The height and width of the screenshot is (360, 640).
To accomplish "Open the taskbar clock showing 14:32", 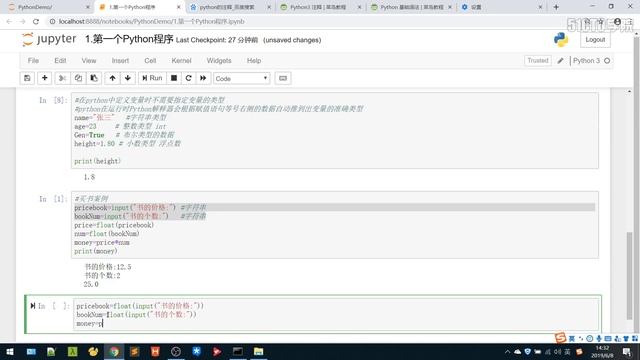I will (x=602, y=351).
